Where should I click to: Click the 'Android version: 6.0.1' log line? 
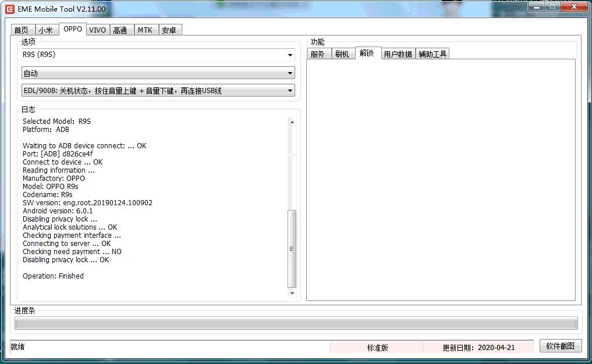coord(58,211)
